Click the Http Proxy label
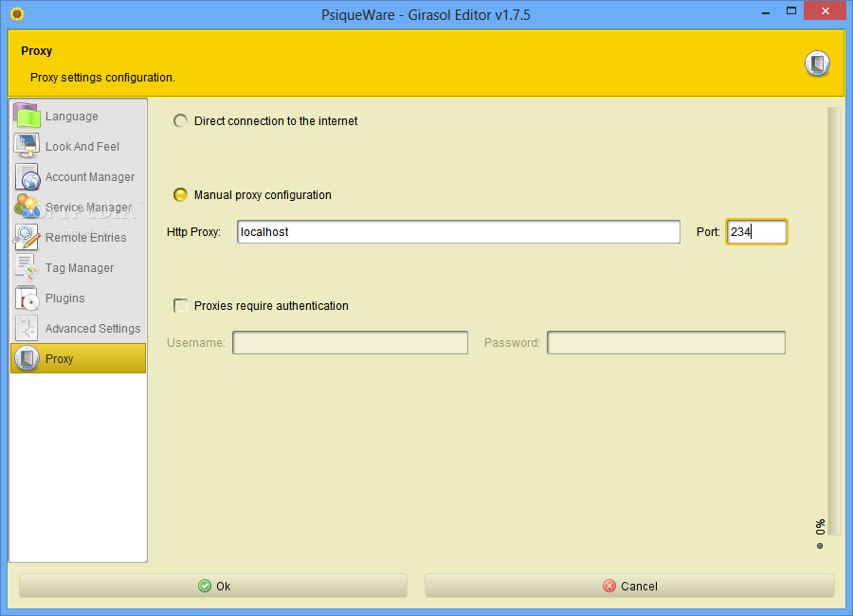The width and height of the screenshot is (853, 616). pyautogui.click(x=193, y=232)
